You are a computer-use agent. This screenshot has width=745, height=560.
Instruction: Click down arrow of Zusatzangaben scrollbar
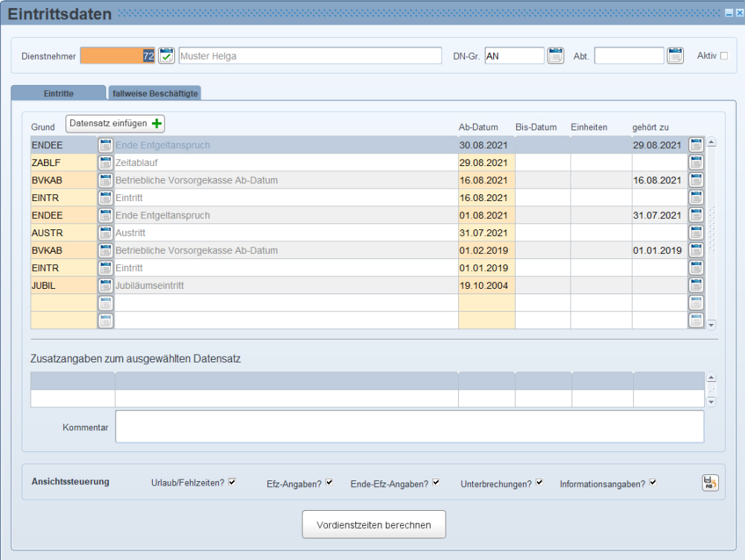711,402
